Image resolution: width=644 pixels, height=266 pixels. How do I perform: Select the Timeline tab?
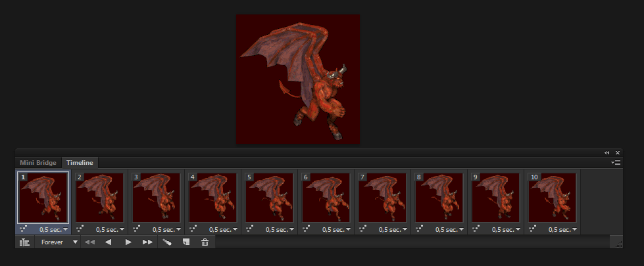[x=80, y=163]
